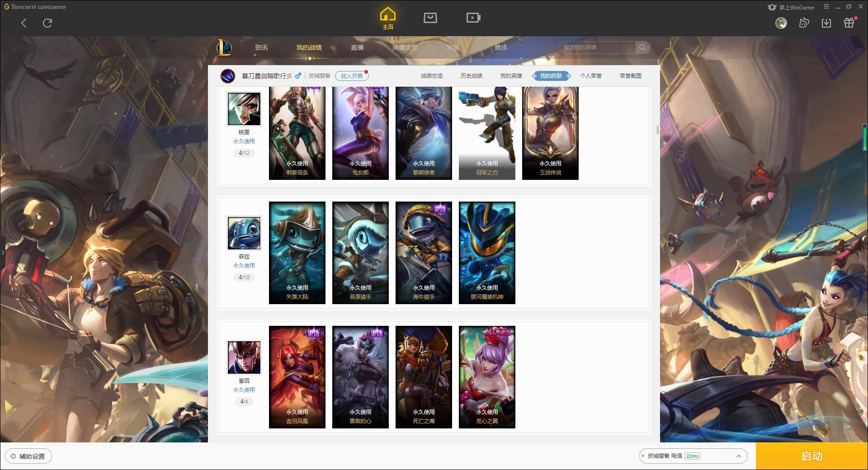Click the summoner profile avatar
The width and height of the screenshot is (868, 470).
click(x=228, y=76)
